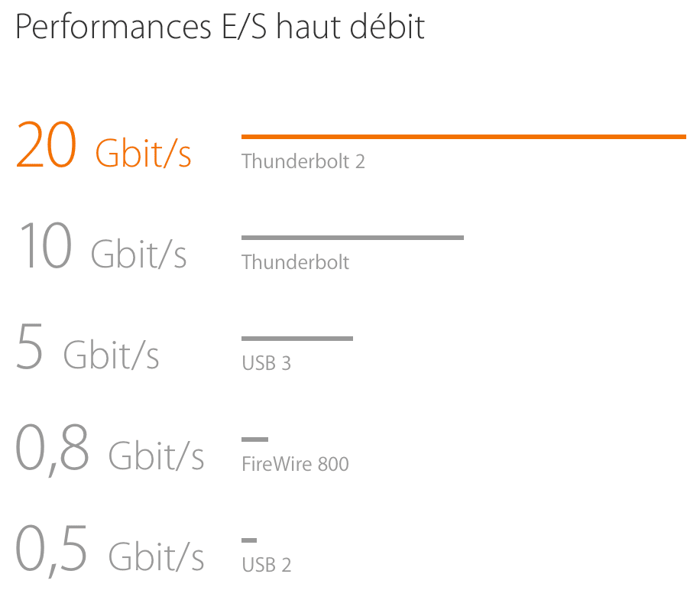
Task: Click the 0,8 speed value
Action: (52, 449)
